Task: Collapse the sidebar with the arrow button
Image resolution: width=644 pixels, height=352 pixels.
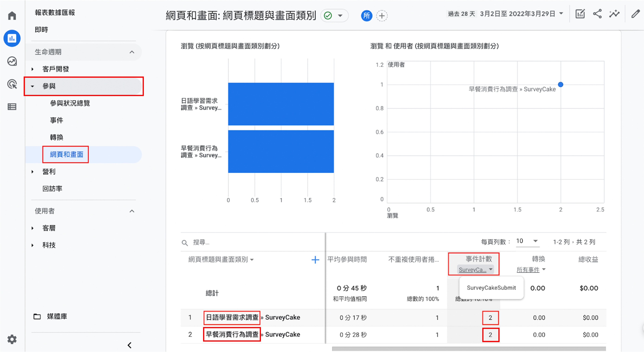Action: (x=129, y=345)
